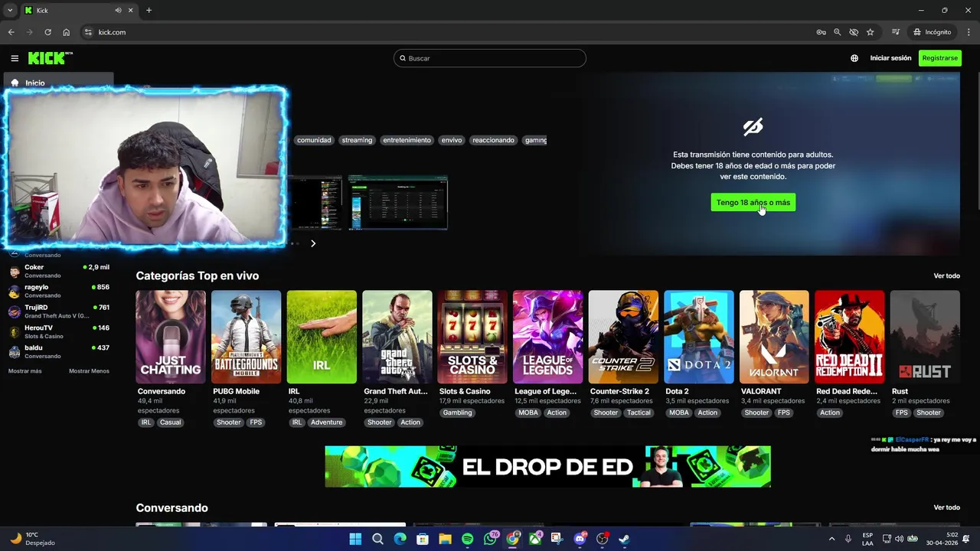Viewport: 980px width, 551px height.
Task: Open Coker's channel in sidebar
Action: (58, 271)
